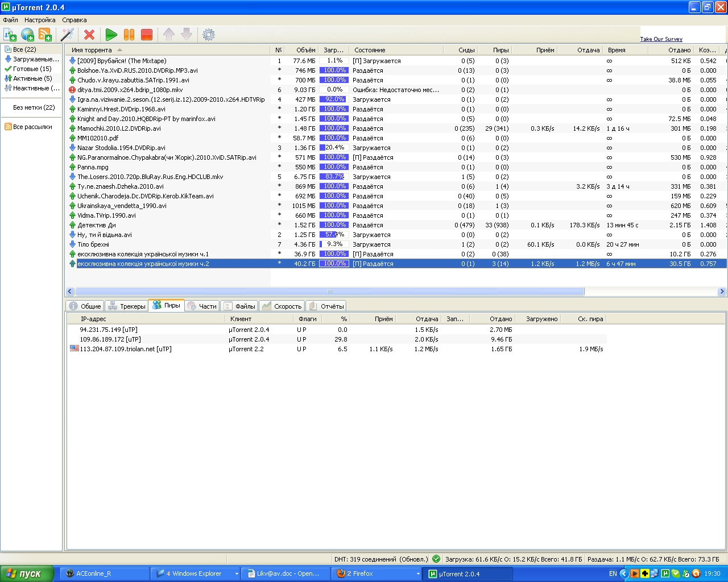Select Без метки (22) label
This screenshot has height=582, width=728.
[x=34, y=107]
